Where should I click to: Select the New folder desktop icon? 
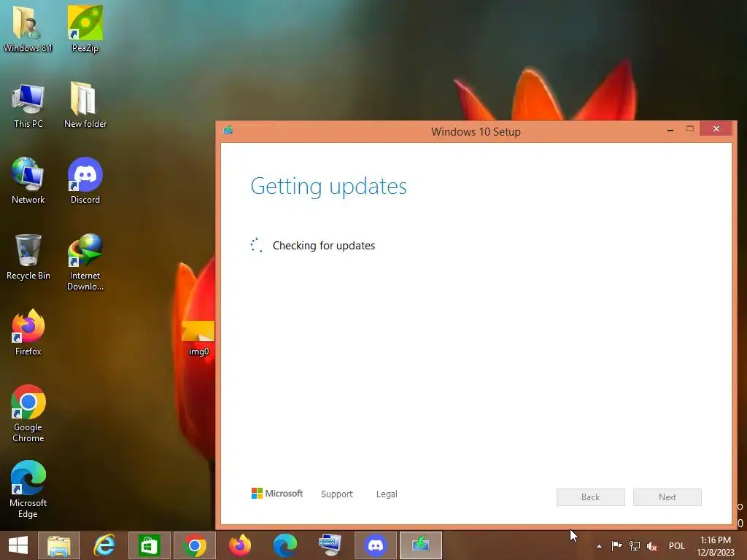pyautogui.click(x=85, y=106)
